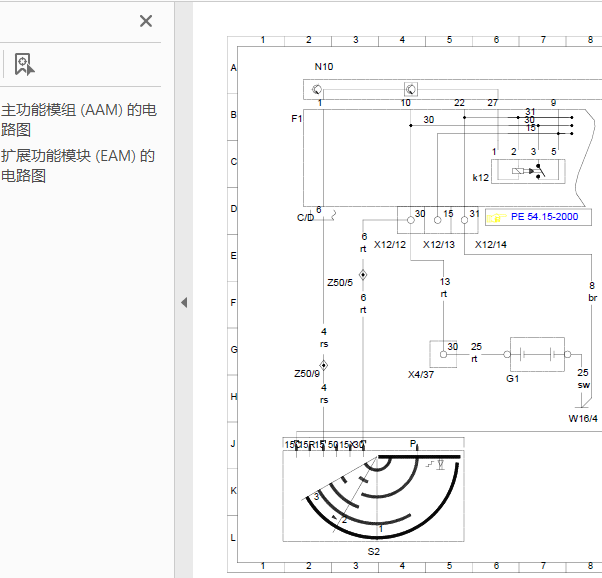Click the N10 module label
Image resolution: width=602 pixels, height=578 pixels.
324,66
